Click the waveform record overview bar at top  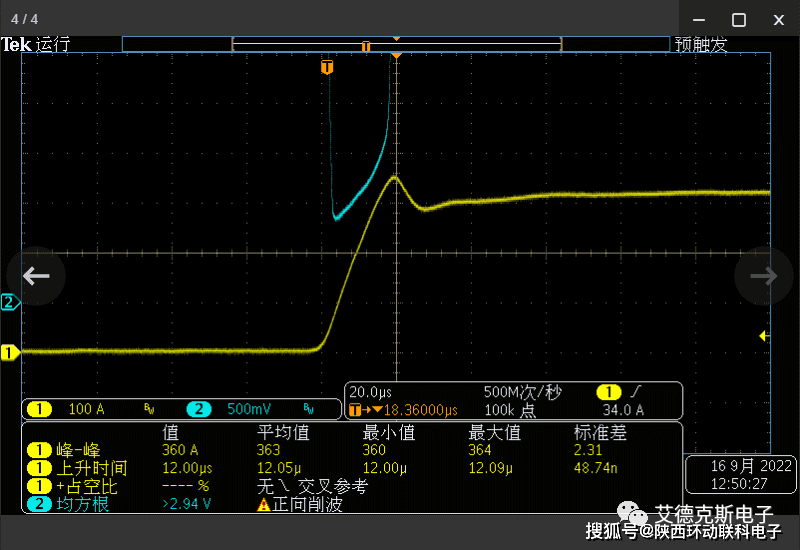point(396,44)
